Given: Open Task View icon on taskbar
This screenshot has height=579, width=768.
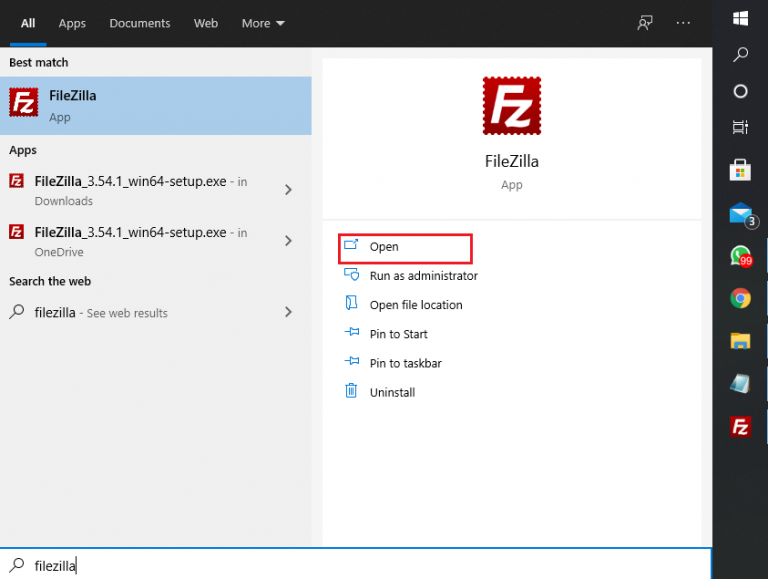Looking at the screenshot, I should [x=740, y=127].
